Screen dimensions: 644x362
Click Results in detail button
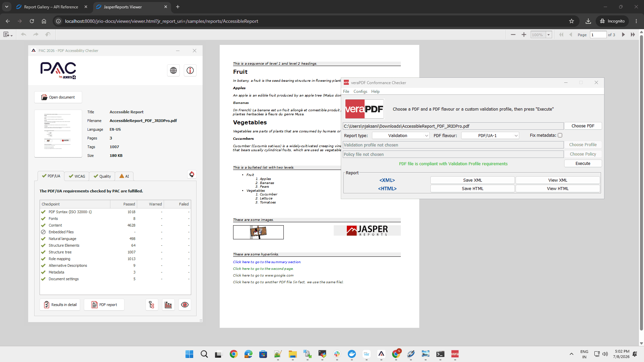(x=60, y=305)
